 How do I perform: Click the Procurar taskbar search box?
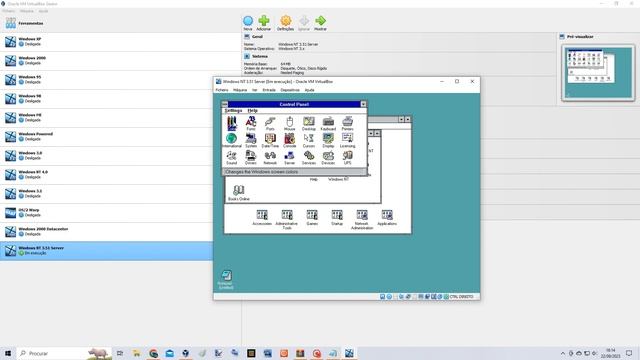64,353
